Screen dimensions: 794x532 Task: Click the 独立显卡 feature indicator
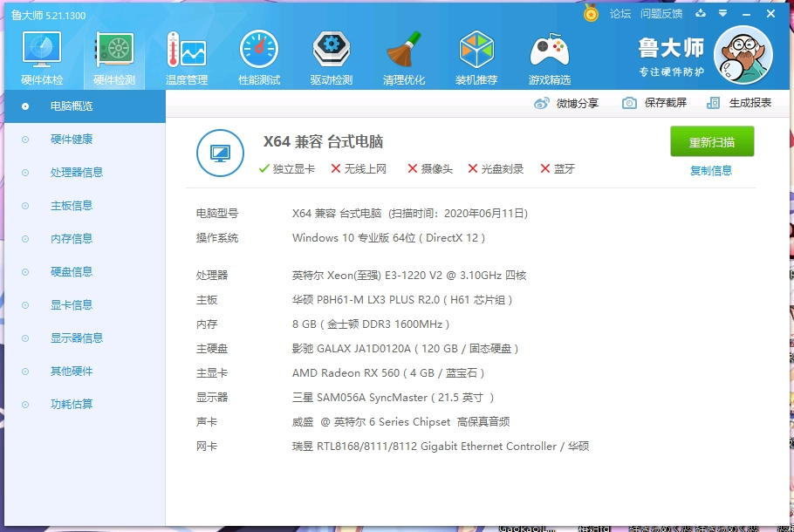pyautogui.click(x=286, y=169)
